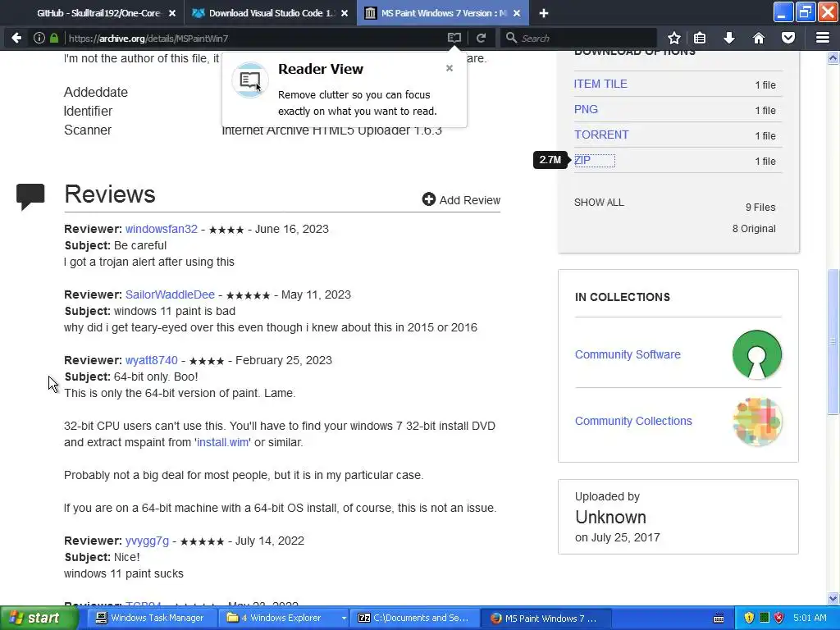
Task: Go back with the browser back arrow
Action: (x=16, y=38)
